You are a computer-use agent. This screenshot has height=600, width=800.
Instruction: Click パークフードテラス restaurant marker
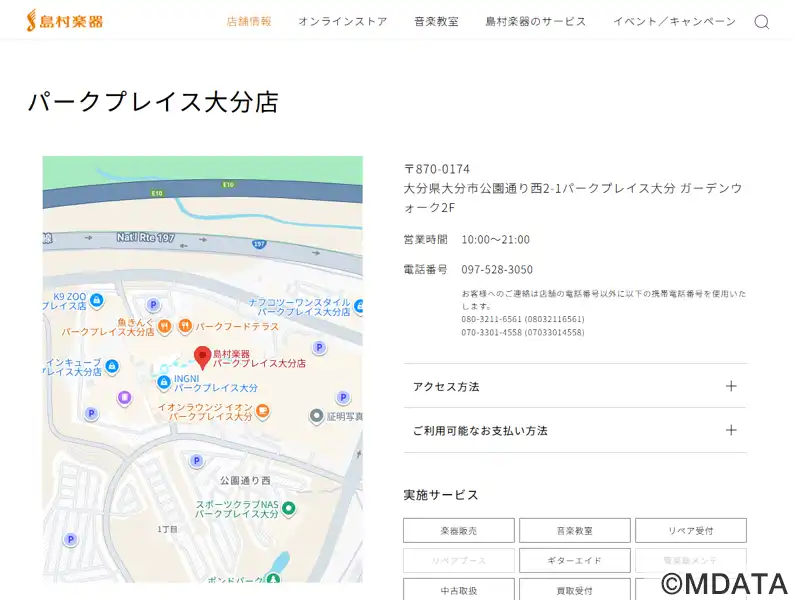point(185,326)
